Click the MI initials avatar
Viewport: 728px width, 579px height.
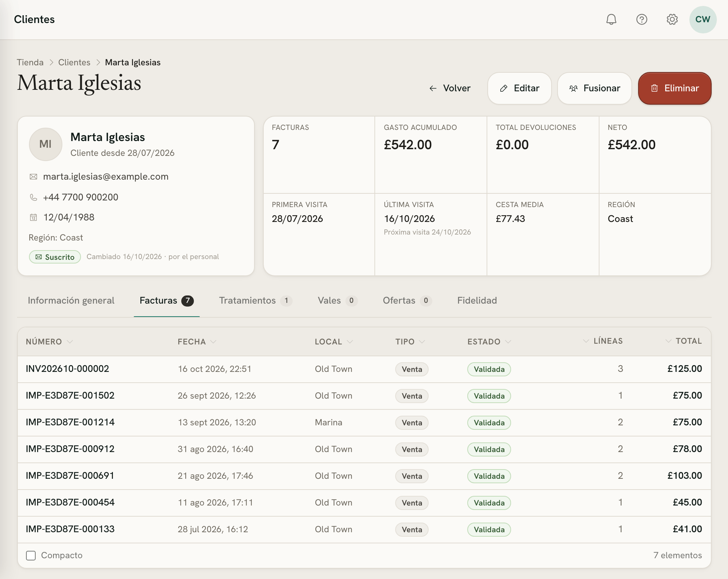point(45,144)
